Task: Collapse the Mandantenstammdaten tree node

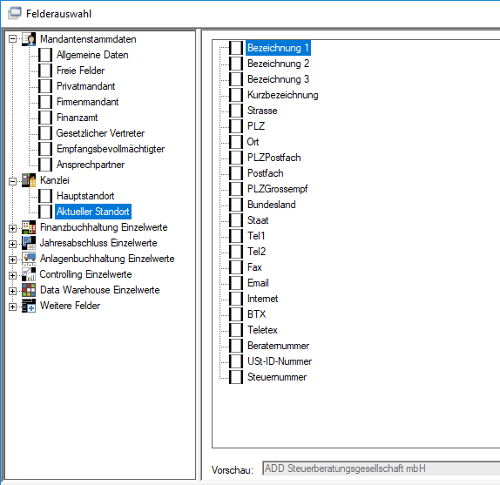Action: click(x=13, y=39)
